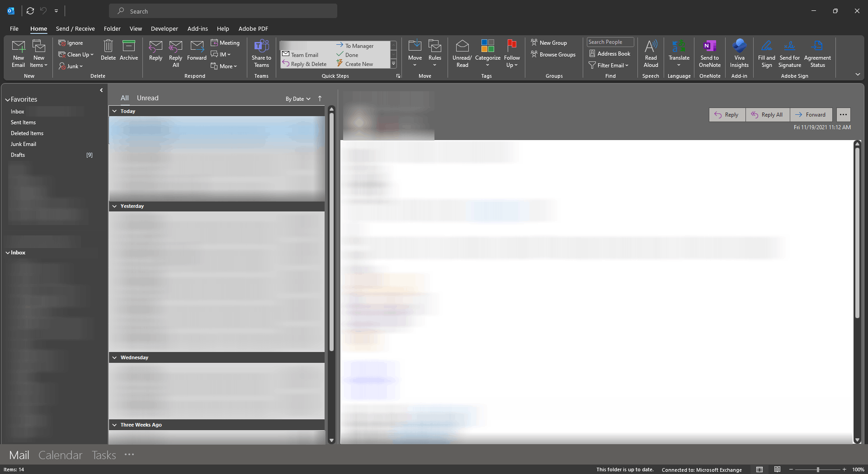Switch to Calendar view
868x474 pixels.
[61, 455]
